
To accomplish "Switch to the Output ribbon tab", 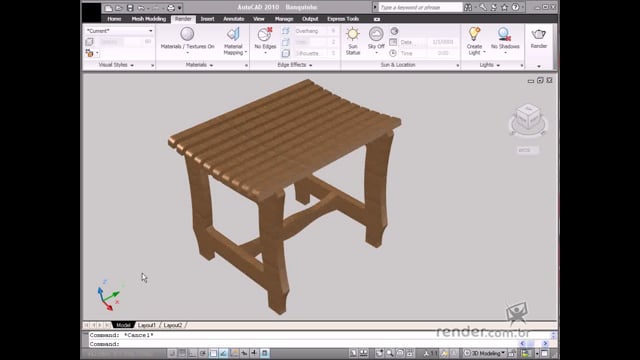I will coord(310,19).
